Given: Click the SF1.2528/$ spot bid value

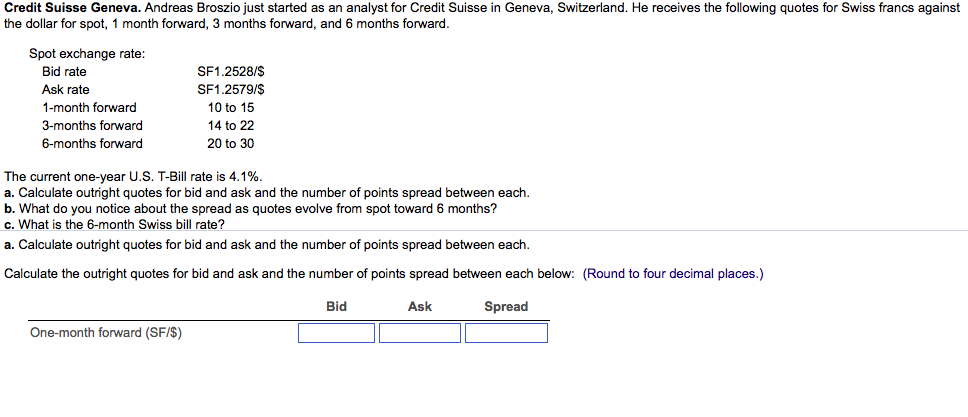Looking at the screenshot, I should pos(231,72).
